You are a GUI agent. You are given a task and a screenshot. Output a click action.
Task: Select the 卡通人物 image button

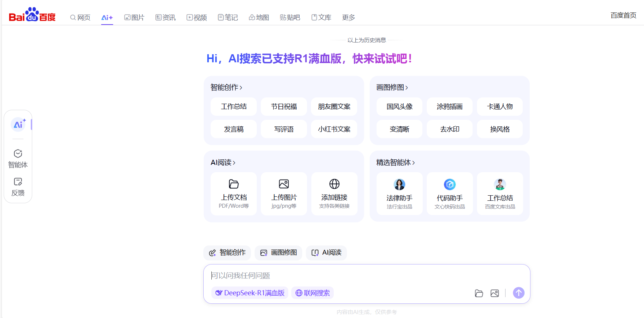coord(500,107)
